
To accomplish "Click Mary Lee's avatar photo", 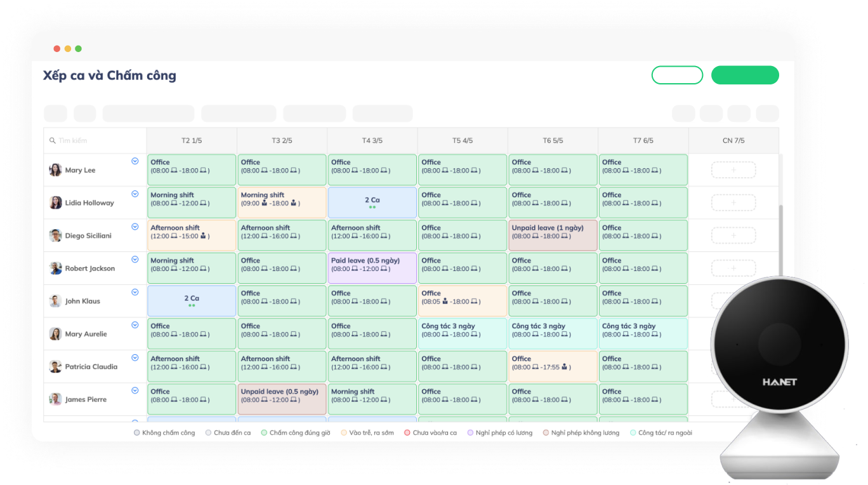I will [56, 170].
